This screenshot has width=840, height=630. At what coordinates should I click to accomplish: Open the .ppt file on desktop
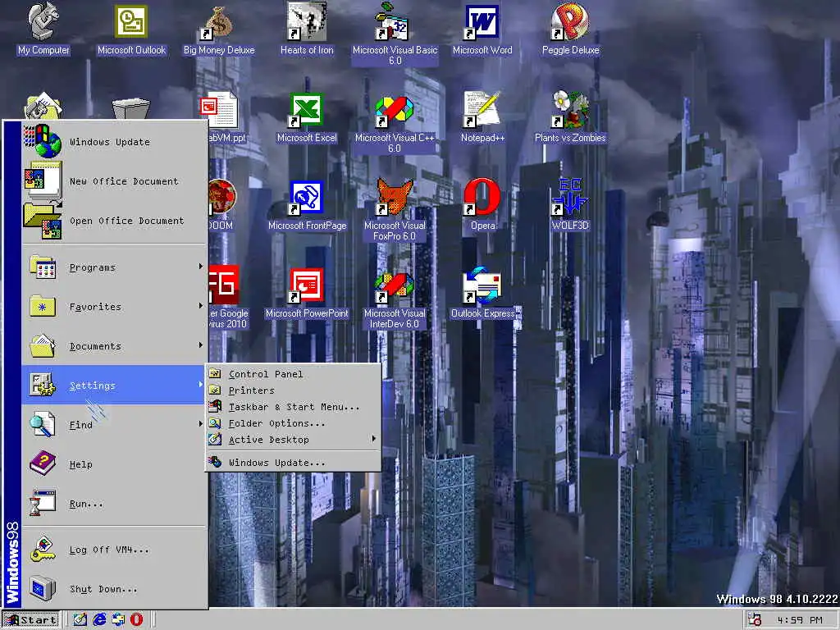(x=221, y=118)
